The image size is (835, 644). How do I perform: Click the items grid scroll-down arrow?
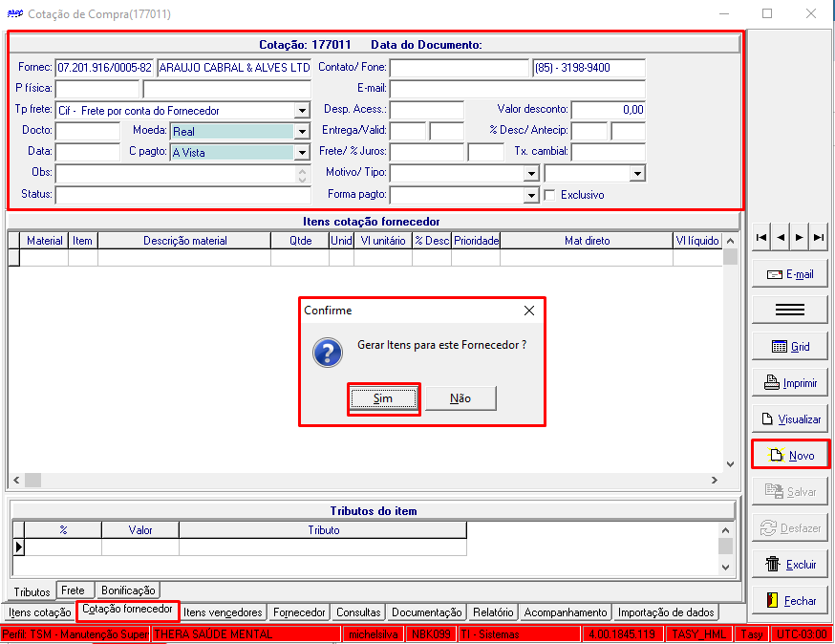pos(731,464)
